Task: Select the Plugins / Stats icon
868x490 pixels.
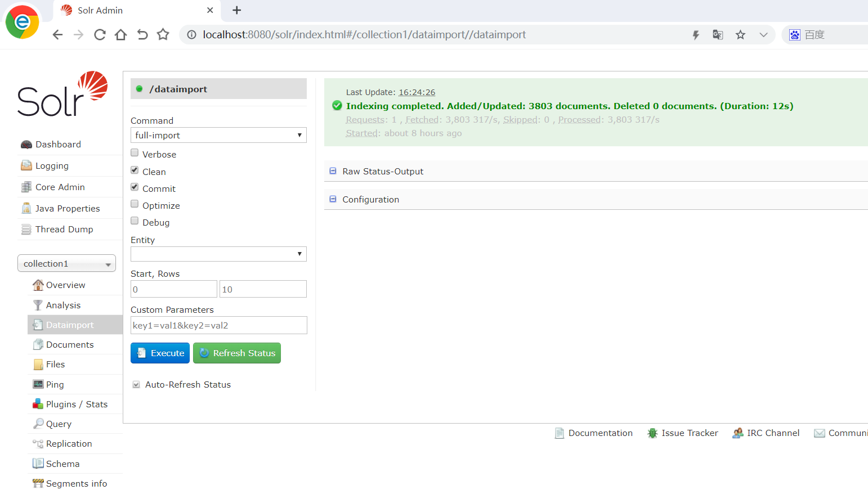Action: [x=38, y=404]
